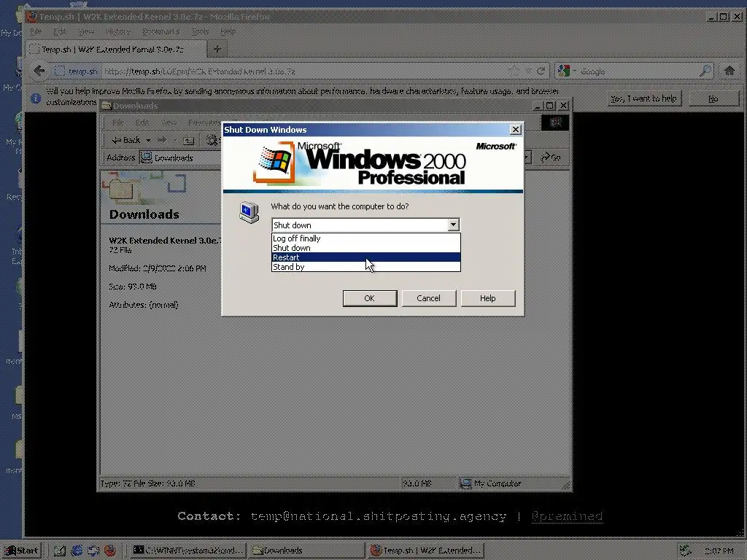Launch Internet Explorer from Quick Launch
The height and width of the screenshot is (560, 747).
pos(77,551)
